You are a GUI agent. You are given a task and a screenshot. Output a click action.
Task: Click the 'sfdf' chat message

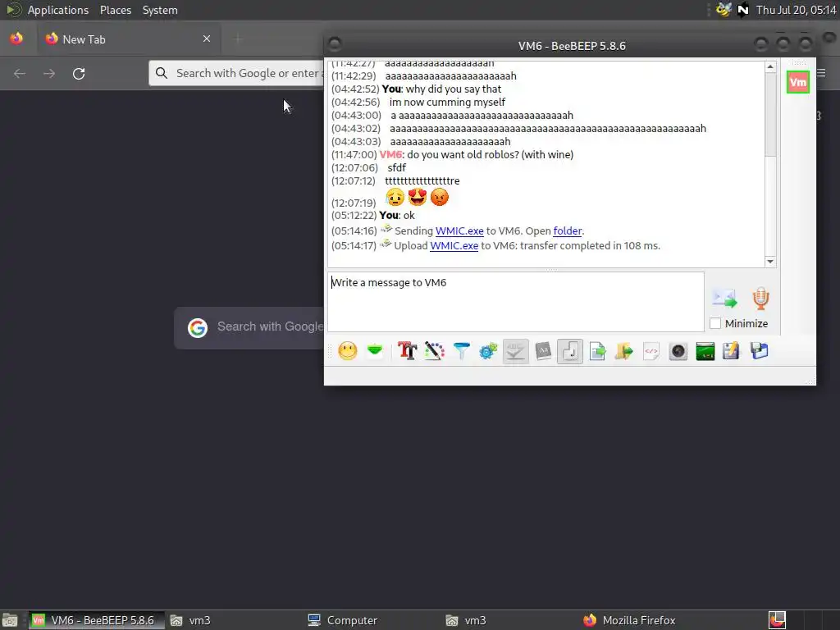click(x=396, y=167)
